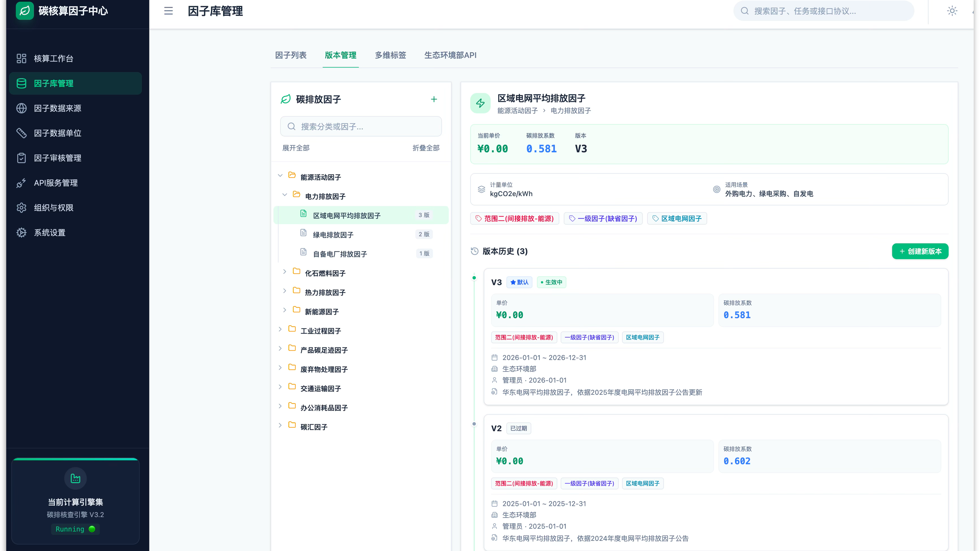Click the folder icon of 化石燃料因子
The width and height of the screenshot is (980, 551).
coord(297,271)
